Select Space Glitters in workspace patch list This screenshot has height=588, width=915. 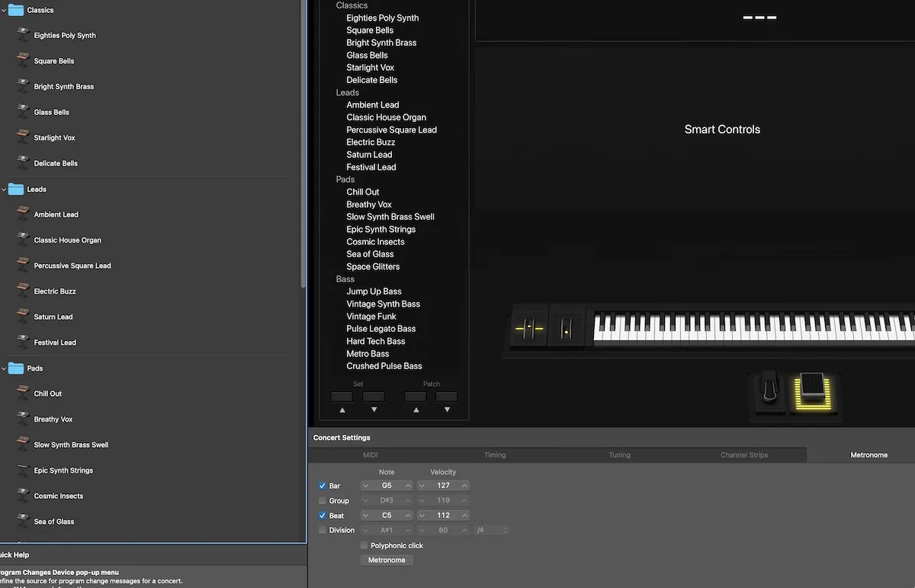coord(373,267)
